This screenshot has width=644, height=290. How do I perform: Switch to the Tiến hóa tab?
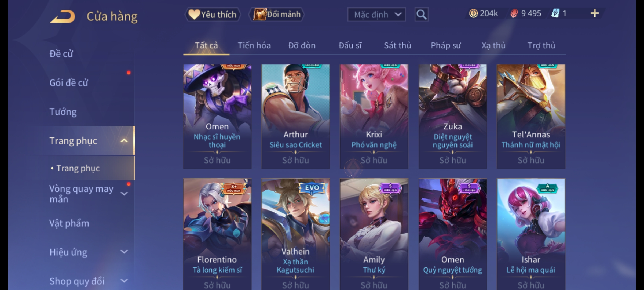click(254, 45)
